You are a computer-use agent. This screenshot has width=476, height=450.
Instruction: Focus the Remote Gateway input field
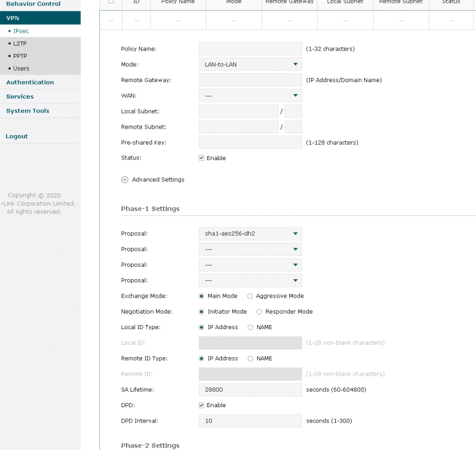coord(250,80)
